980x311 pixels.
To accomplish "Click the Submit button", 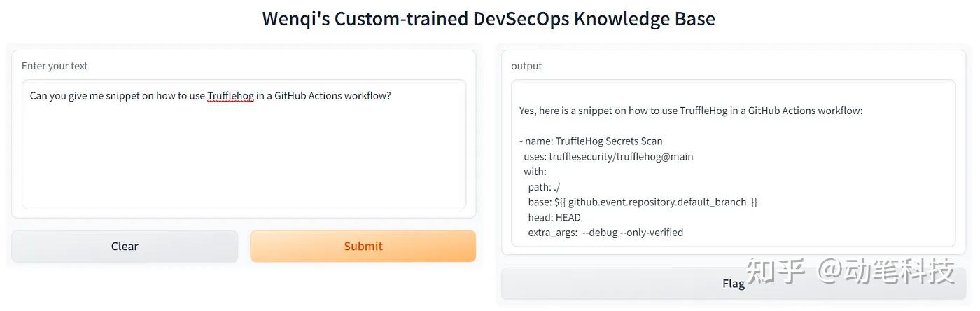I will tap(363, 246).
